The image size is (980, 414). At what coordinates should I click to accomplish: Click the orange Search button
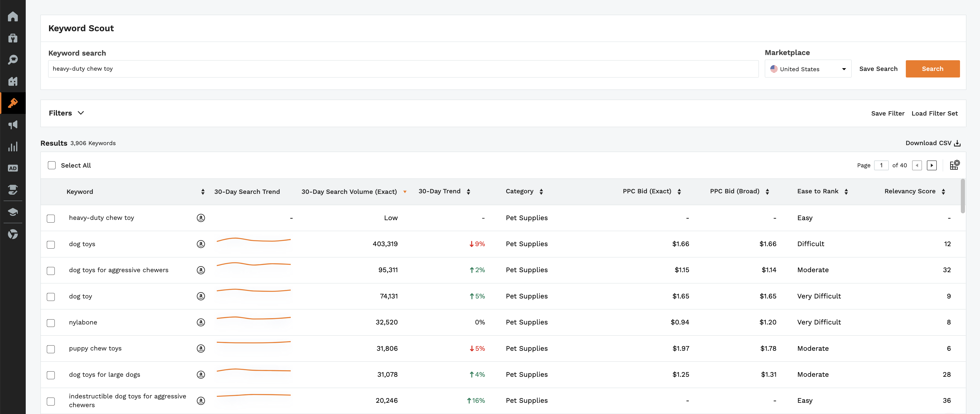pos(932,69)
